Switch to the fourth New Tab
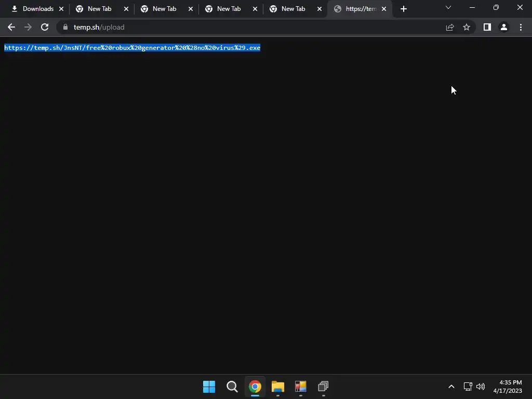The image size is (532, 399). click(293, 9)
